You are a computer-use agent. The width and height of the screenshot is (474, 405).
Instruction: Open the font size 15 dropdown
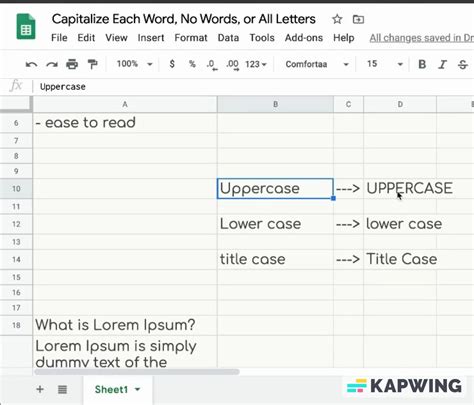(x=385, y=64)
